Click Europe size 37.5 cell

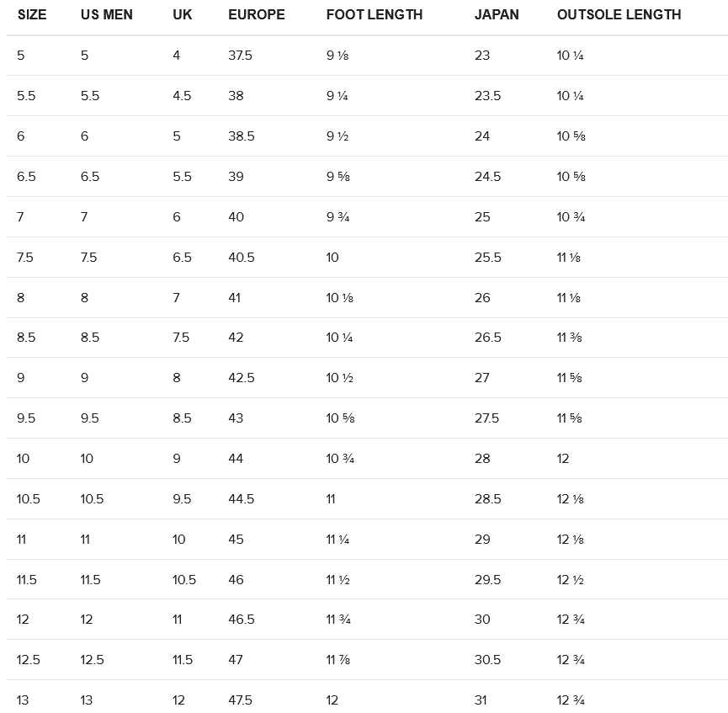tap(240, 56)
